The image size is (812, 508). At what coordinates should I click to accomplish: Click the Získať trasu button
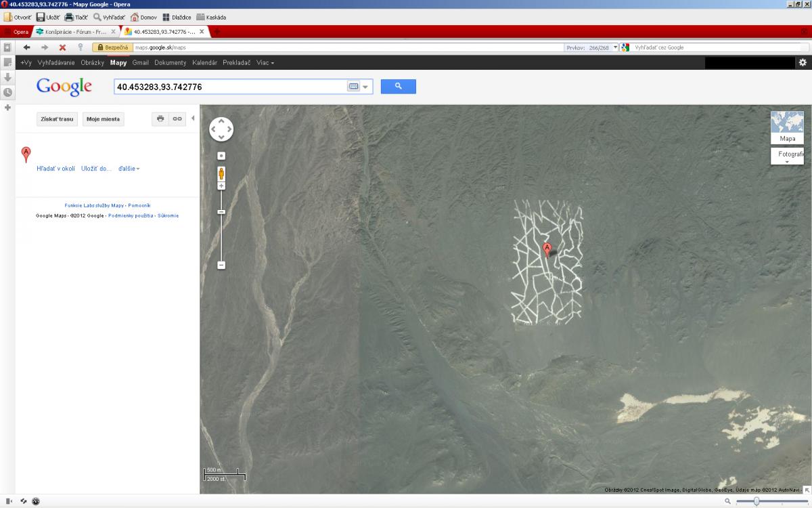click(57, 119)
